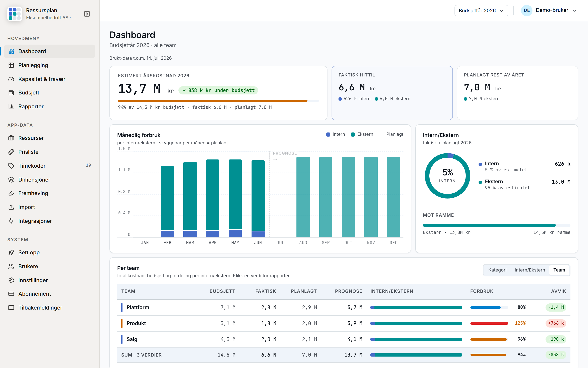588x368 pixels.
Task: Click the Prisliste coins icon
Action: pyautogui.click(x=11, y=152)
